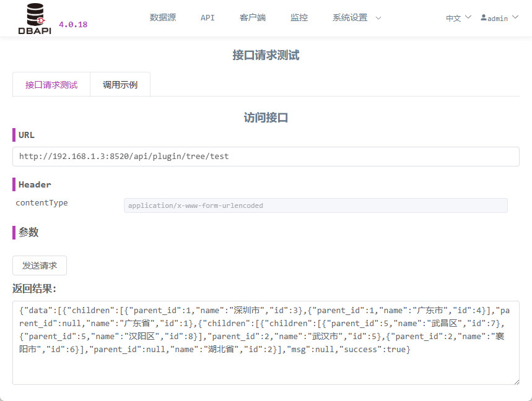Click the 发送请求 button

coord(40,265)
